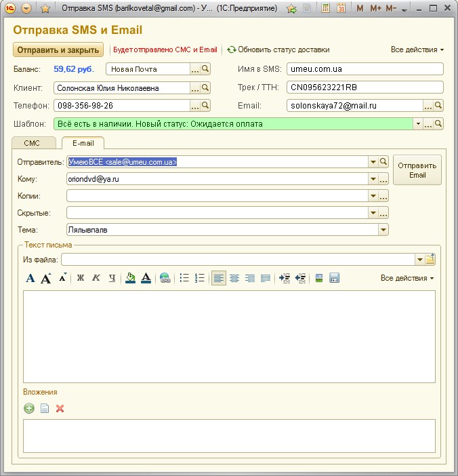Add attachment with the green plus icon

[29, 408]
